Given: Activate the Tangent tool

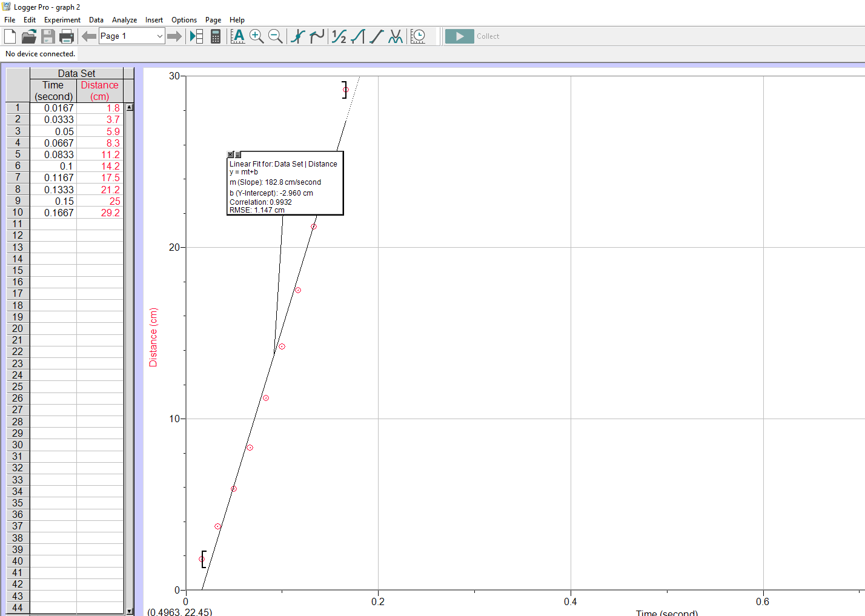Looking at the screenshot, I should point(316,36).
